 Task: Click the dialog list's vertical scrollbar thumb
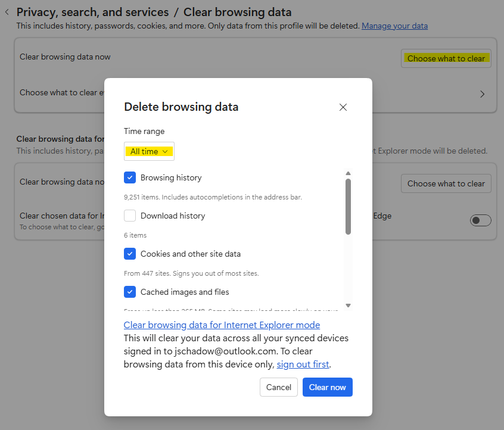coord(348,205)
